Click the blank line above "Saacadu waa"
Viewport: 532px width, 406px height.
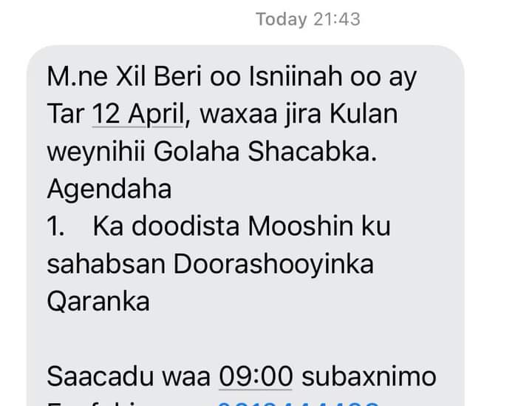(x=245, y=339)
